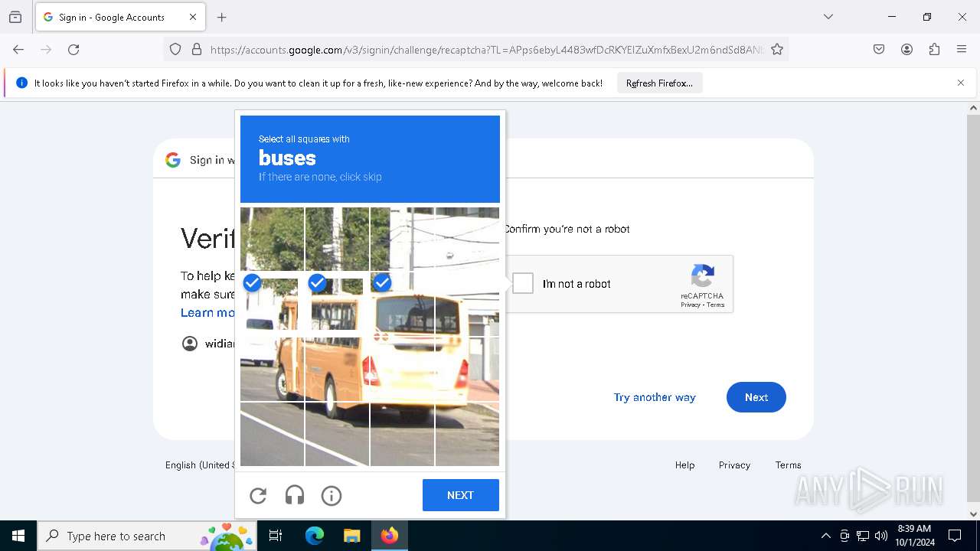Viewport: 980px width, 551px height.
Task: Go back to previous page
Action: click(18, 50)
